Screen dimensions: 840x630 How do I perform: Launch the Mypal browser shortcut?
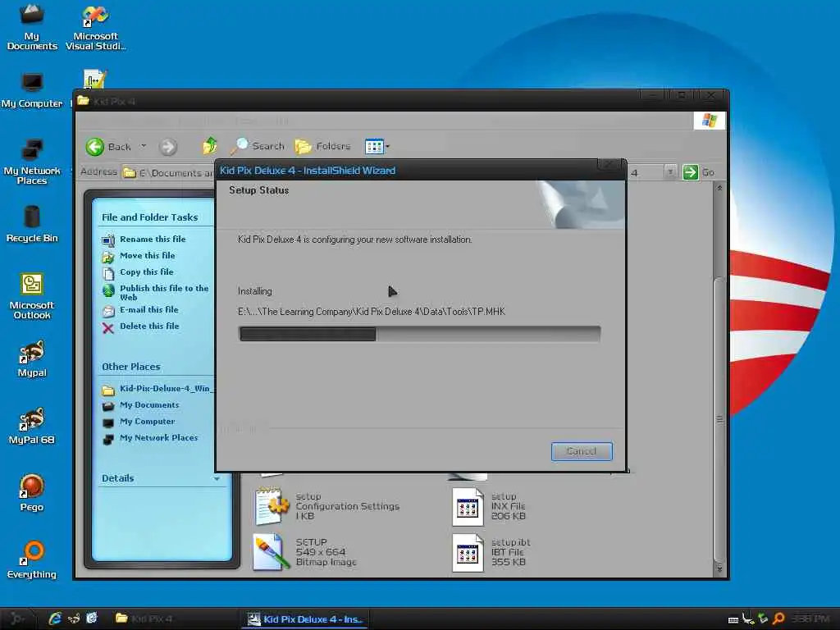tap(32, 359)
